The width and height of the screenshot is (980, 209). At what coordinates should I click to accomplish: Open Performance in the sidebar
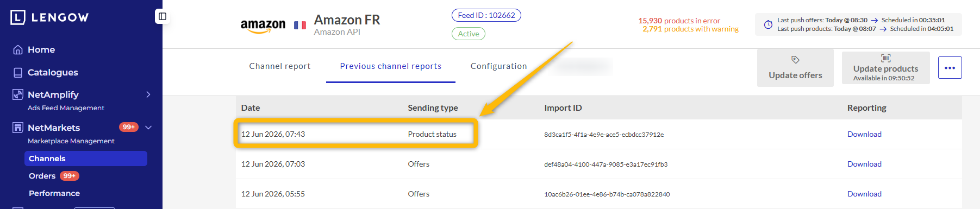click(x=54, y=193)
